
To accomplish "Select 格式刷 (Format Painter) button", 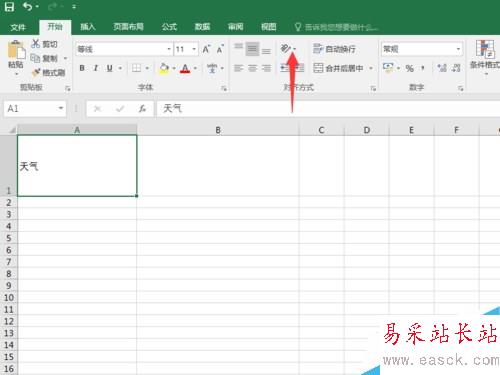I will tap(48, 72).
